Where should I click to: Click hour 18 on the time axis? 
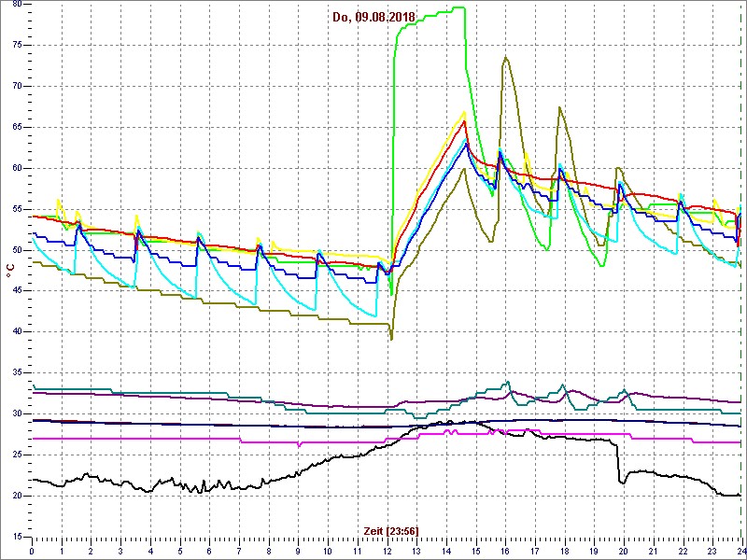[x=564, y=551]
